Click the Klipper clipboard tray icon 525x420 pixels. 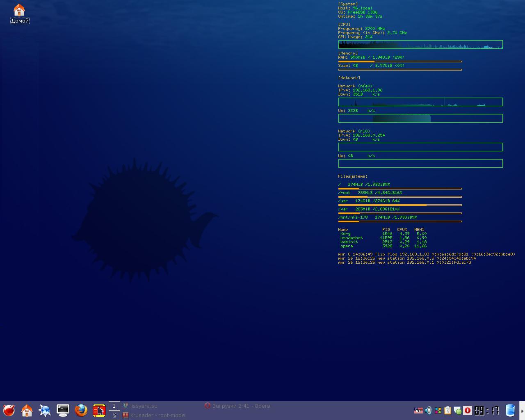448,411
